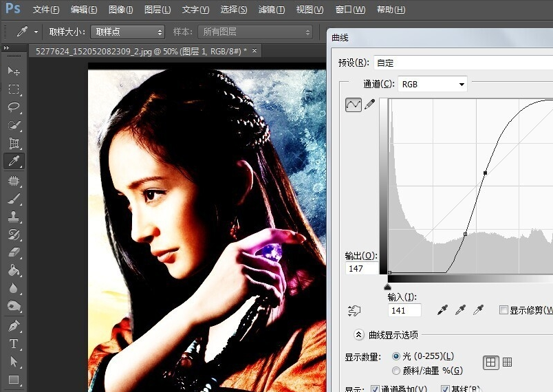Open the 通道 RGB dropdown
Screen dimensions: 553x392
point(433,85)
